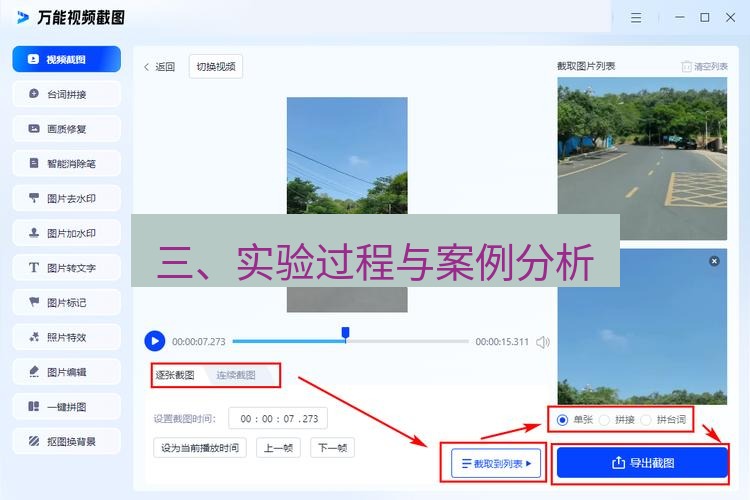This screenshot has height=500, width=750.
Task: Click the video preview frame
Action: (347, 205)
